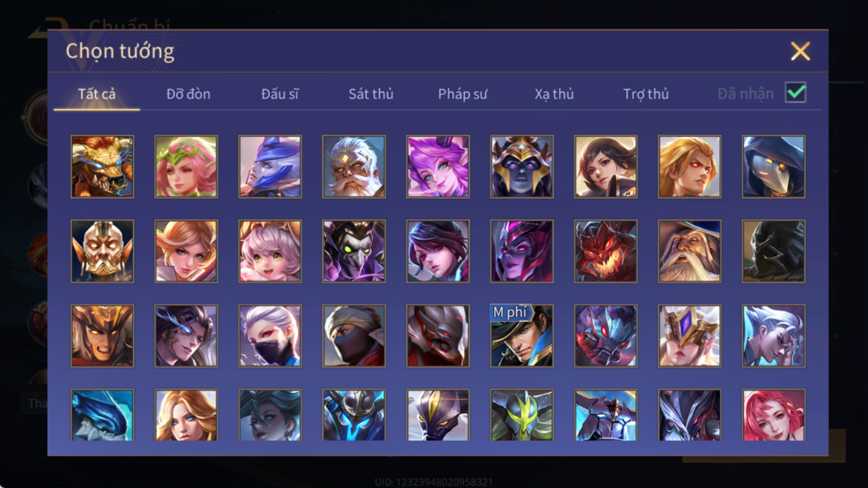Select the 'Tất cả' tab
868x488 pixels.
97,94
